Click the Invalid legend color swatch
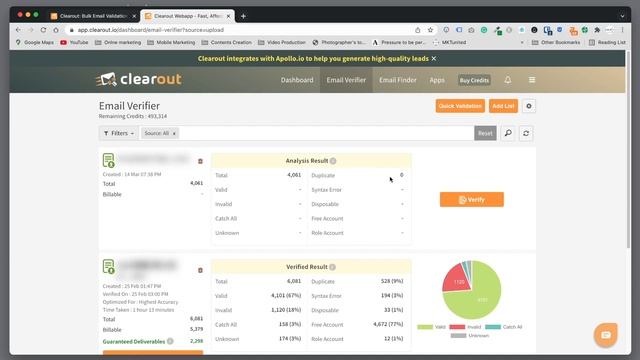Viewport: 640px width, 360px height. click(x=457, y=327)
